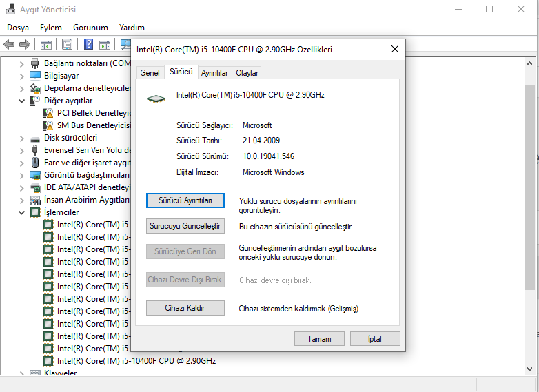
Task: Open the Görünüm menu
Action: [90, 28]
